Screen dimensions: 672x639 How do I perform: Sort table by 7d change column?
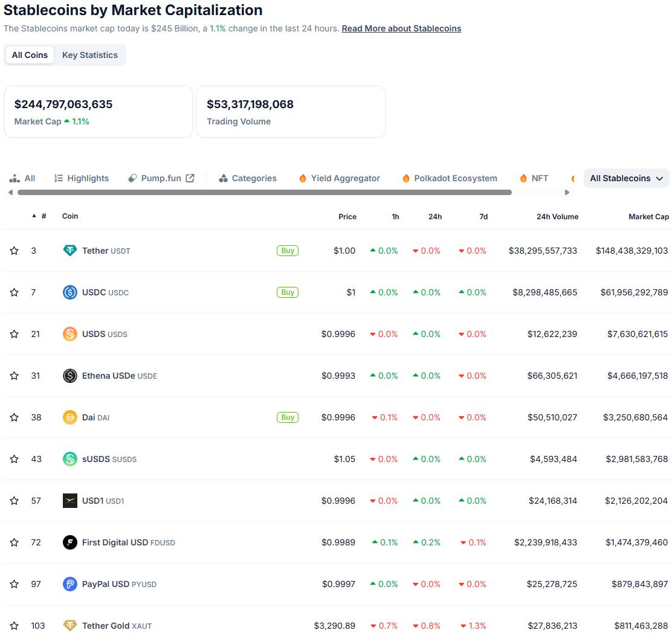483,217
